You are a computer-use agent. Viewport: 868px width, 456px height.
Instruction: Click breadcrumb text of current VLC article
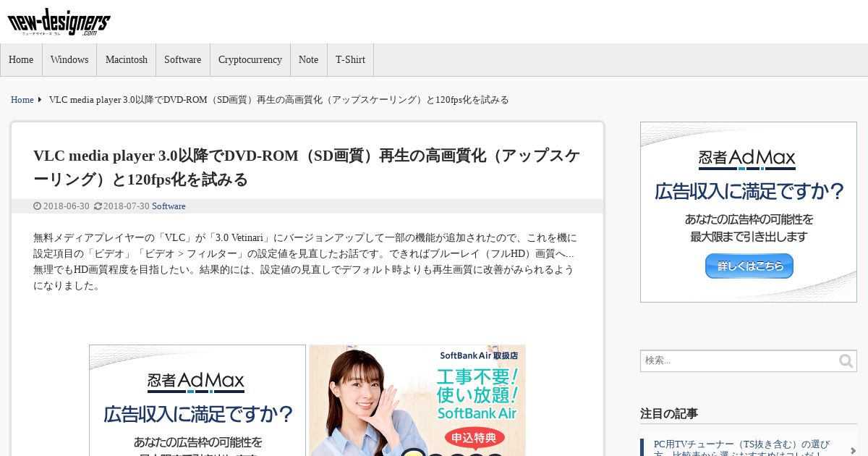click(x=279, y=100)
